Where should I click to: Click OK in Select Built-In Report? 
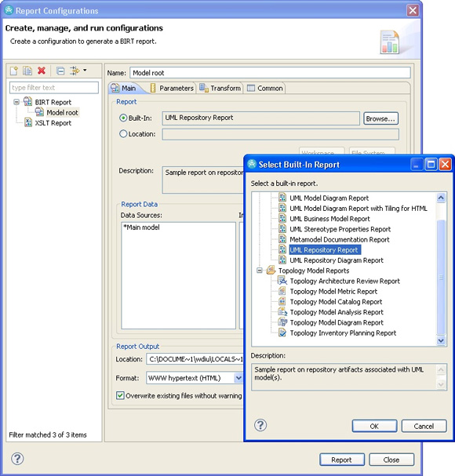coord(374,426)
